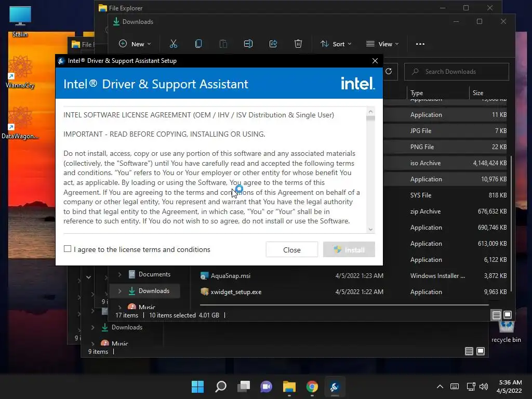Image resolution: width=532 pixels, height=399 pixels.
Task: Click the Downloads window title icon
Action: click(x=116, y=22)
